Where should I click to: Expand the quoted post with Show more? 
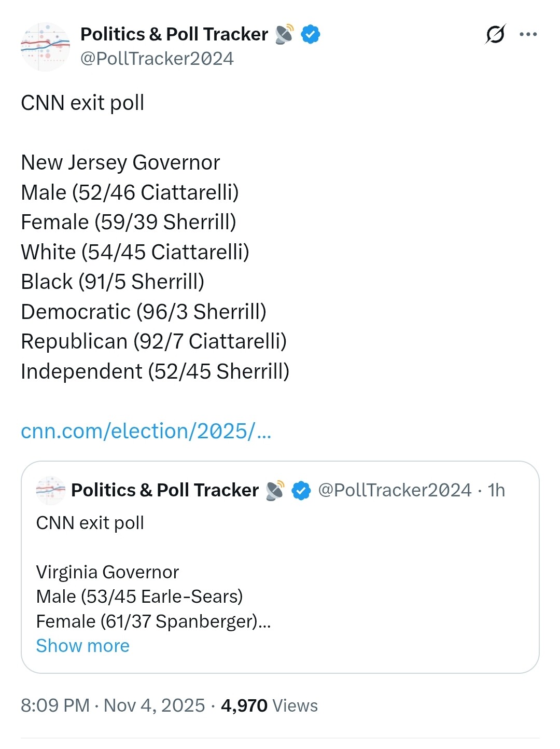pyautogui.click(x=82, y=646)
